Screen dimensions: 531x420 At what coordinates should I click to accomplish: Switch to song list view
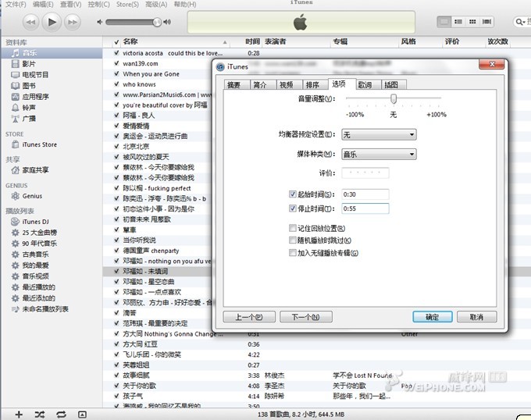[444, 22]
